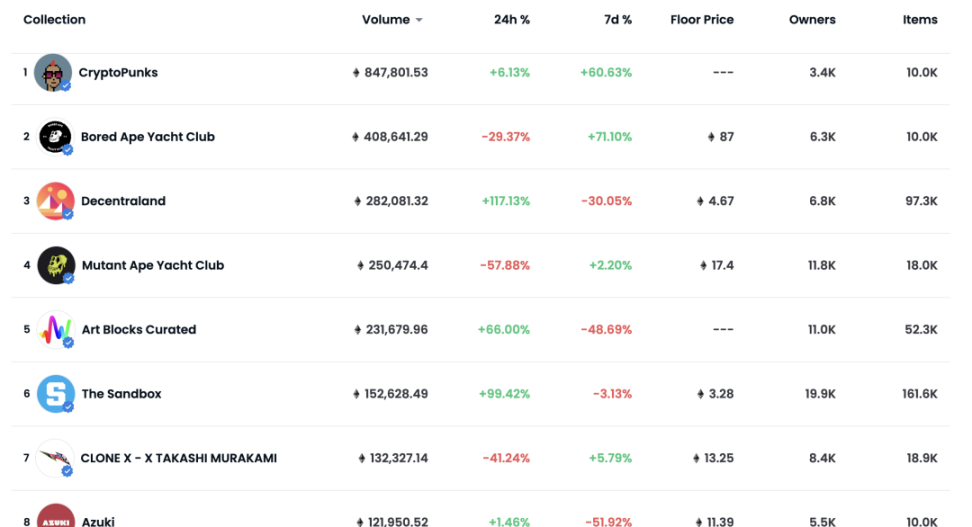The image size is (972, 527).
Task: Click the Azuki red collection icon
Action: pyautogui.click(x=56, y=516)
